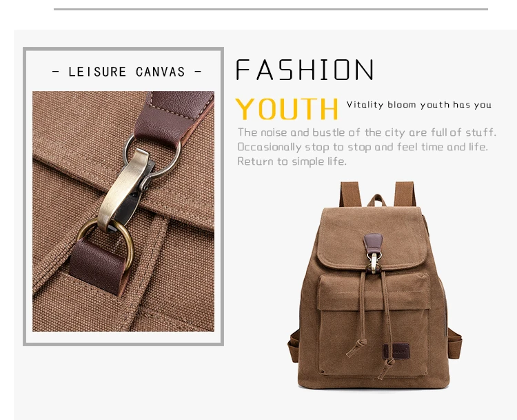Open the canvas close-up detail photo
This screenshot has height=420, width=517.
point(123,211)
